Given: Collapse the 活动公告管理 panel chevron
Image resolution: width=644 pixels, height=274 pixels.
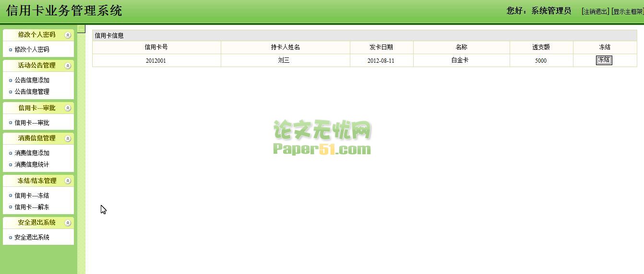Looking at the screenshot, I should click(68, 66).
